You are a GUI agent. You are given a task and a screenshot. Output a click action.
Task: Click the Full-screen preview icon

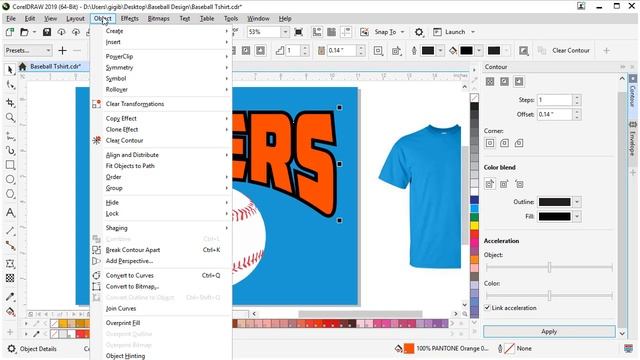[299, 32]
